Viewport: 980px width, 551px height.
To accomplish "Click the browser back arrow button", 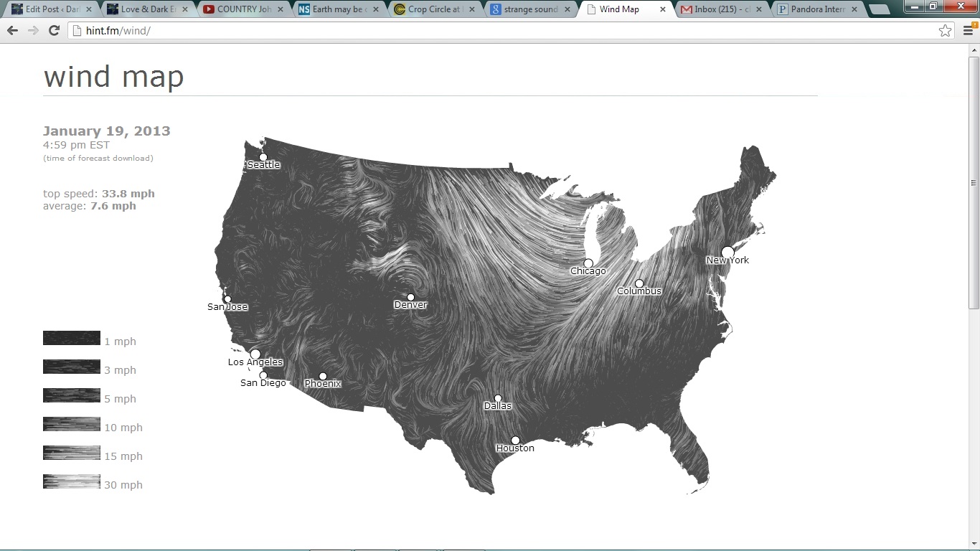I will (12, 31).
